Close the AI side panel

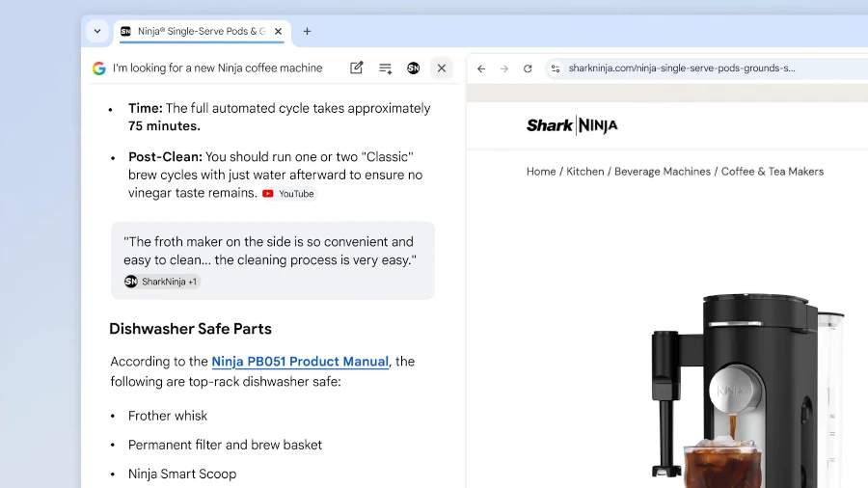click(442, 68)
